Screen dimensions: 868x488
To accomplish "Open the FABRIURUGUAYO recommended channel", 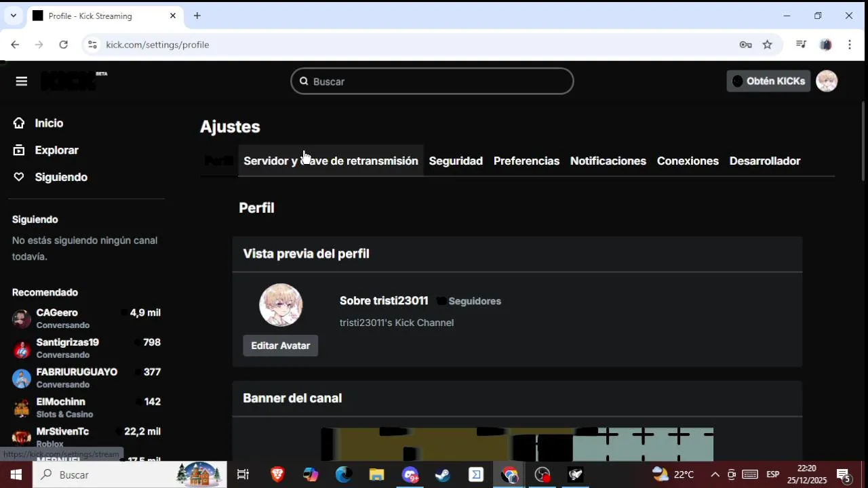I will click(86, 378).
